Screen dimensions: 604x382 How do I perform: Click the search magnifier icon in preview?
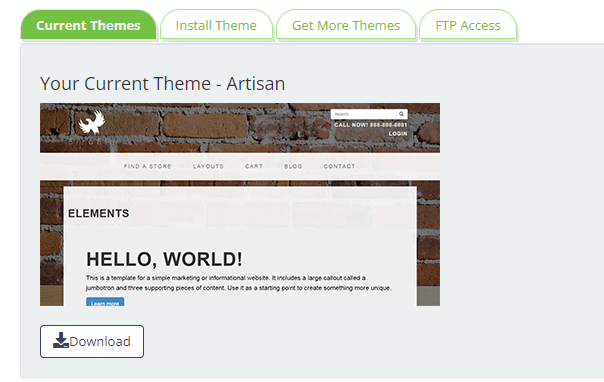(x=401, y=114)
